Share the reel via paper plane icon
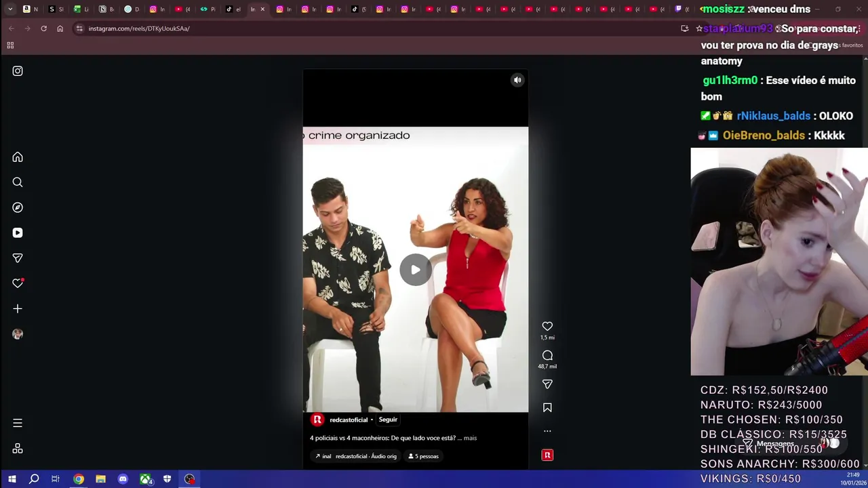Screen dimensions: 868x488 pos(547,384)
